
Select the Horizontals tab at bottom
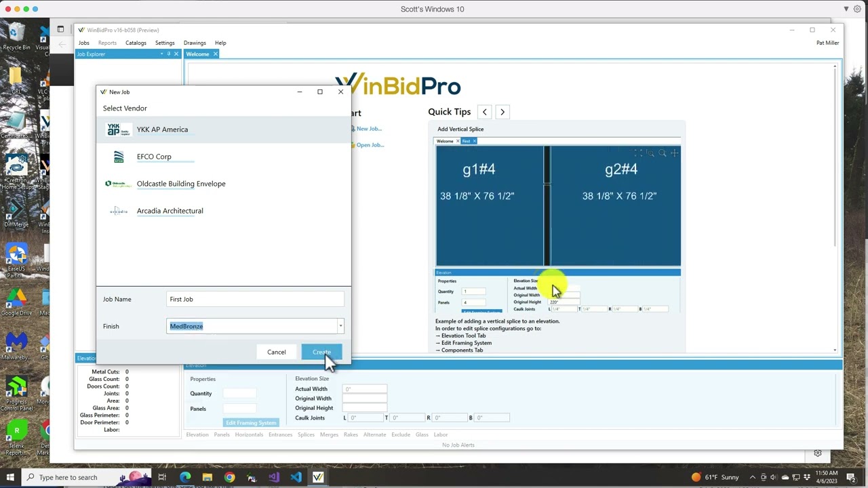pos(249,434)
